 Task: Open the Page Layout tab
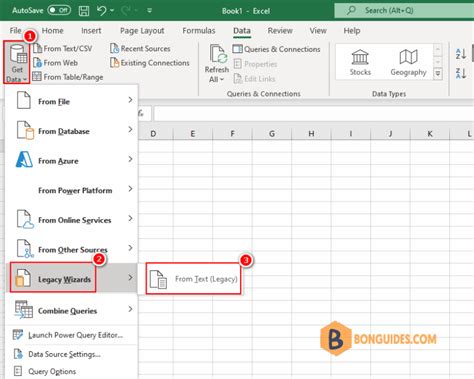point(142,31)
